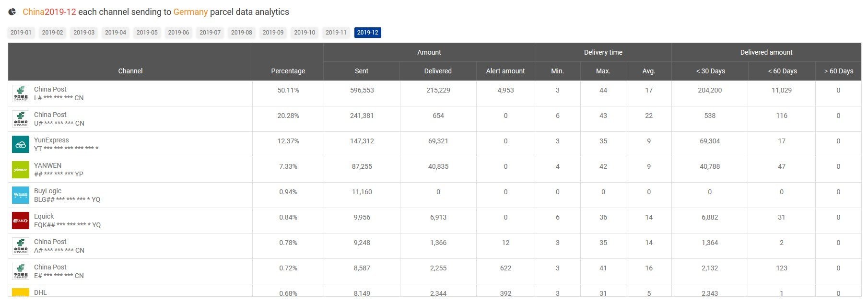Select the 2019-11 month tab
868x303 pixels.
(336, 33)
